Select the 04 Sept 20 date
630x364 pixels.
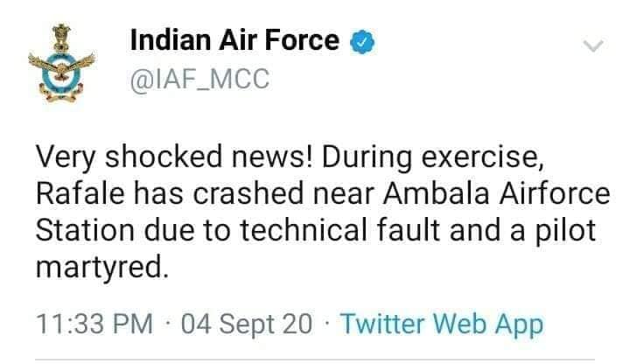tap(246, 325)
